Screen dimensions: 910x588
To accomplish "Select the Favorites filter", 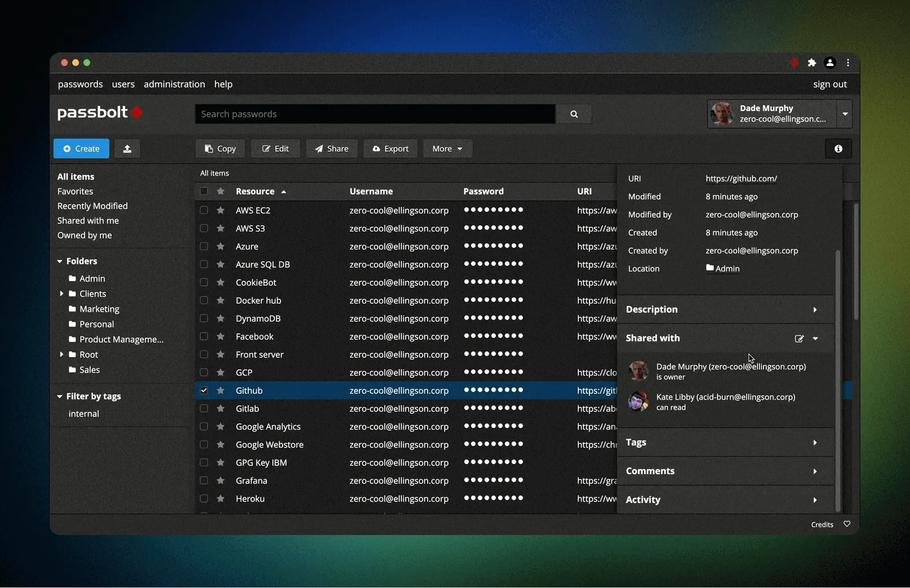I will point(75,192).
